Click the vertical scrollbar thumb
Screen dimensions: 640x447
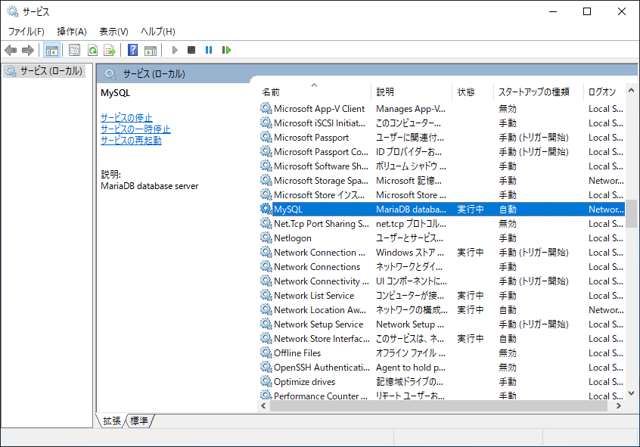click(x=631, y=213)
